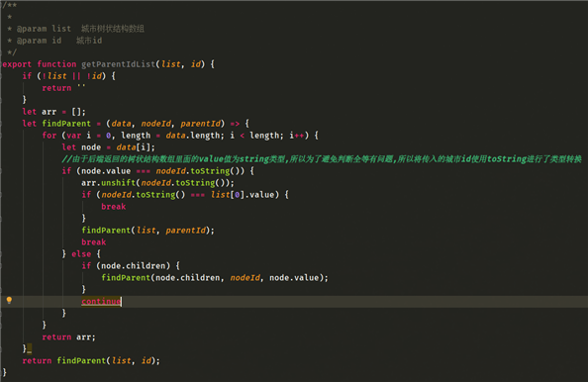Click the yellow lightbulb quick-fix icon
The height and width of the screenshot is (382, 588).
(9, 300)
